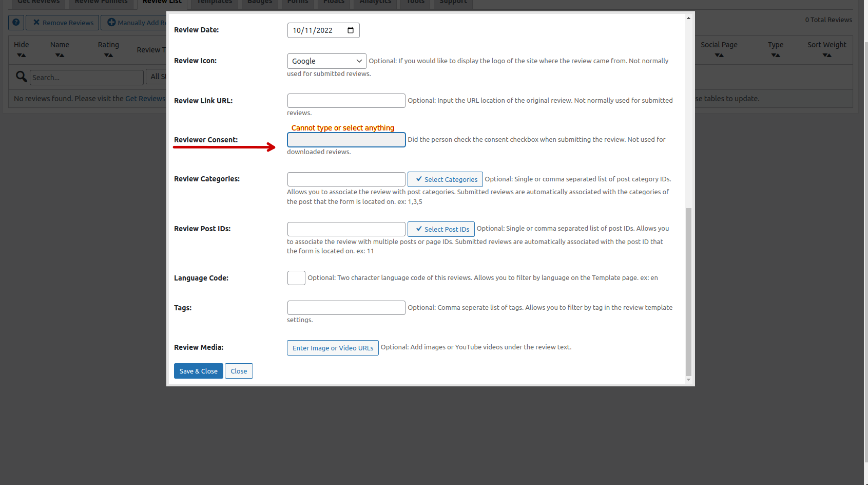Sort by the Hide column arrows
Viewport: 868px width, 485px height.
pos(21,55)
